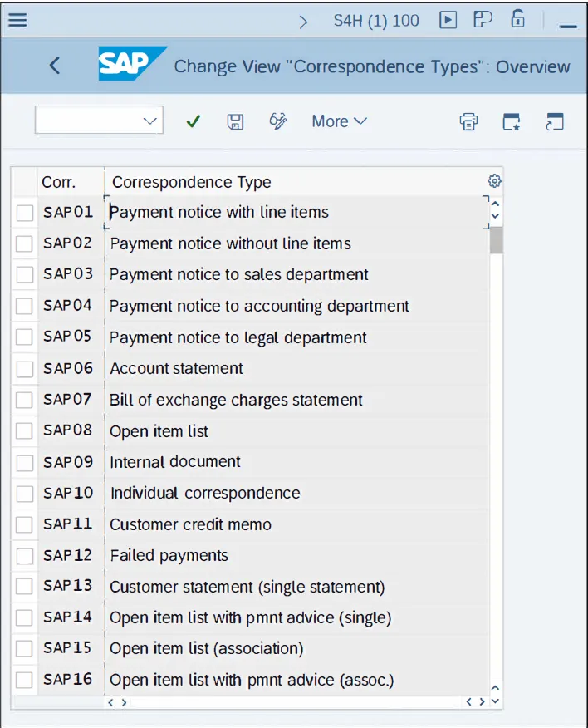Tick the SAP11 row checkbox
This screenshot has width=588, height=728.
pos(24,524)
